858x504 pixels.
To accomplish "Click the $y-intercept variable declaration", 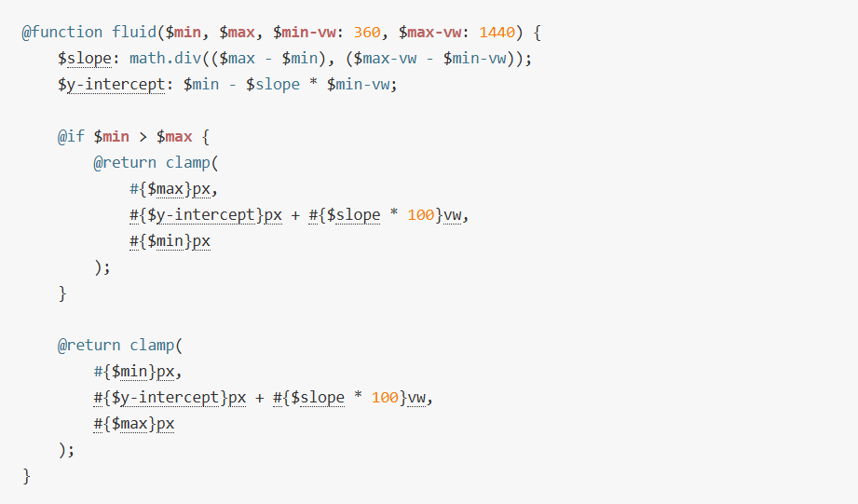I will pos(111,85).
